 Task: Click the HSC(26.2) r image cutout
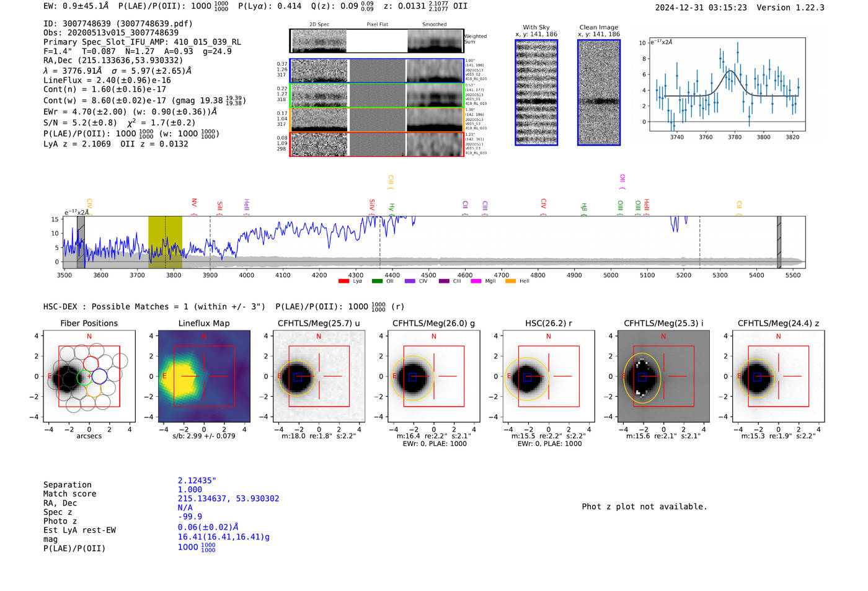point(548,376)
